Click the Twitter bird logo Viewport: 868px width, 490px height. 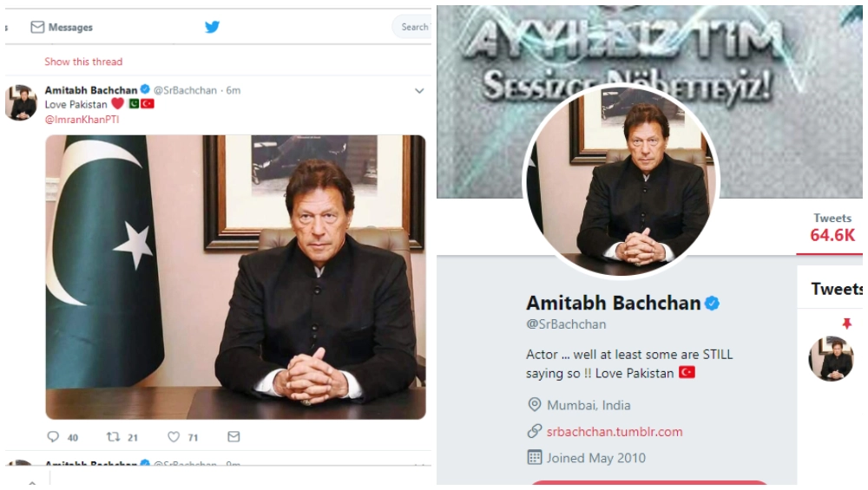(x=212, y=27)
